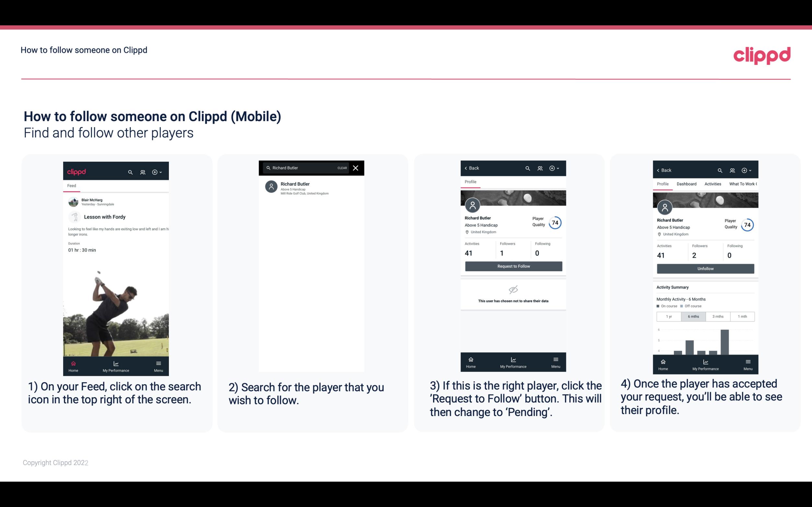812x507 pixels.
Task: Click the Request to Follow button
Action: click(513, 266)
